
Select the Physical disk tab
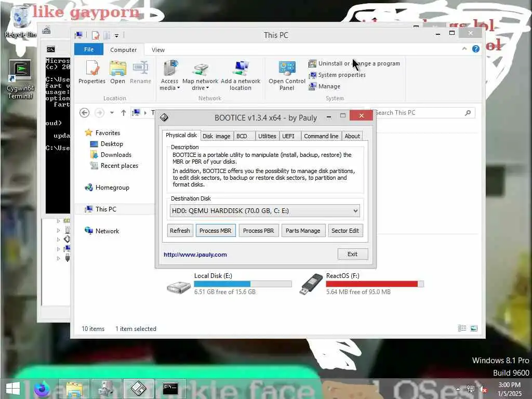(181, 135)
